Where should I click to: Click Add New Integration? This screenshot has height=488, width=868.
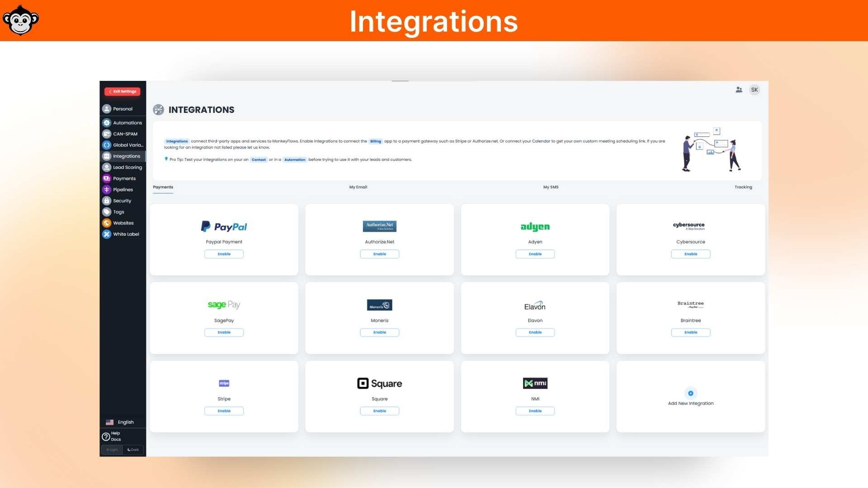[x=691, y=397]
